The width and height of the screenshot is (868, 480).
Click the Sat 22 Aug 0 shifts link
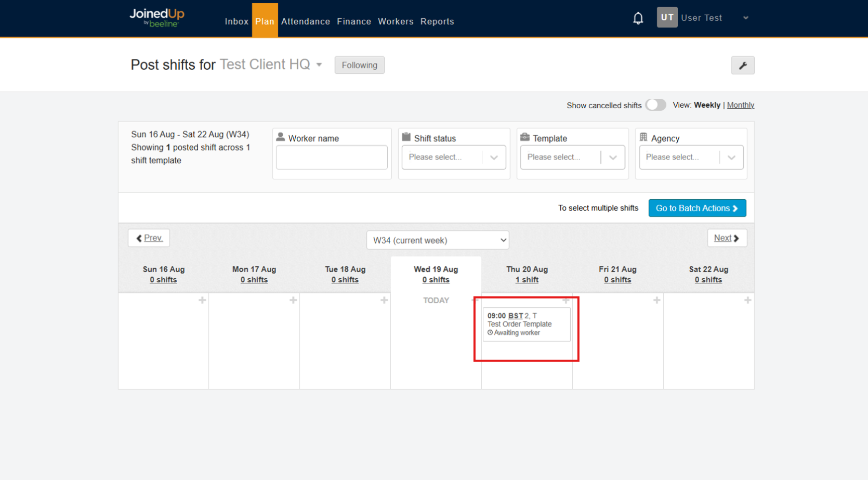click(x=708, y=280)
